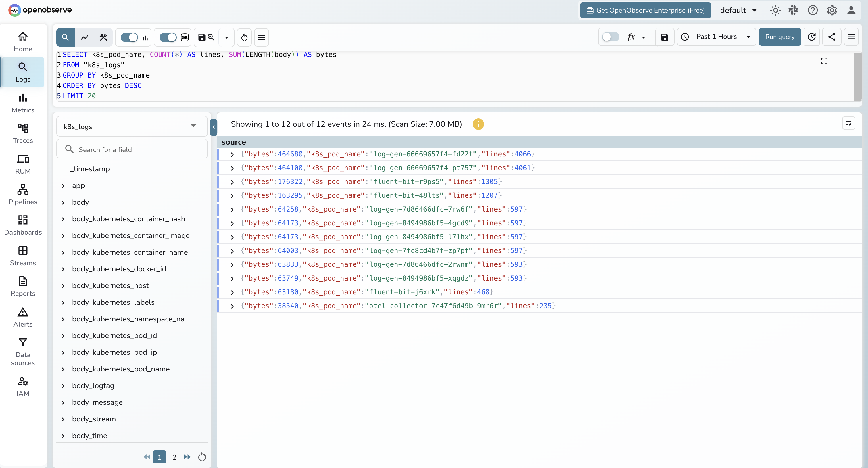Screen dimensions: 868x468
Task: Jump to first page of fields
Action: coord(147,457)
